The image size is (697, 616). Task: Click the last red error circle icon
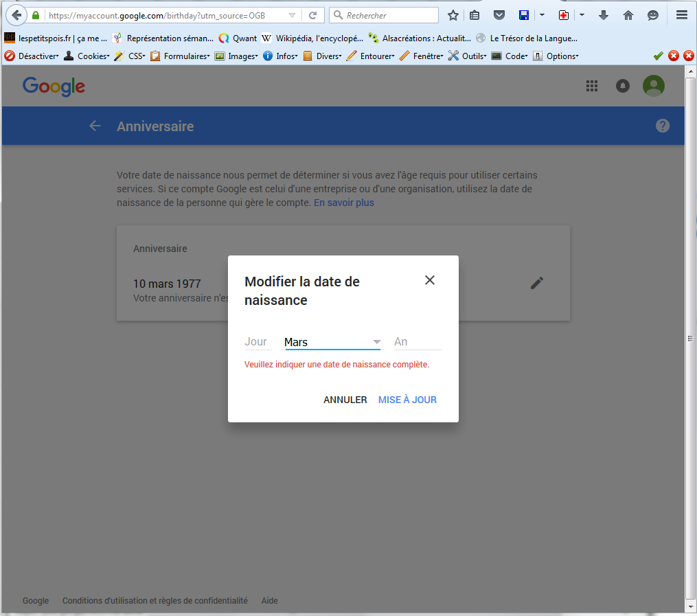[x=689, y=56]
